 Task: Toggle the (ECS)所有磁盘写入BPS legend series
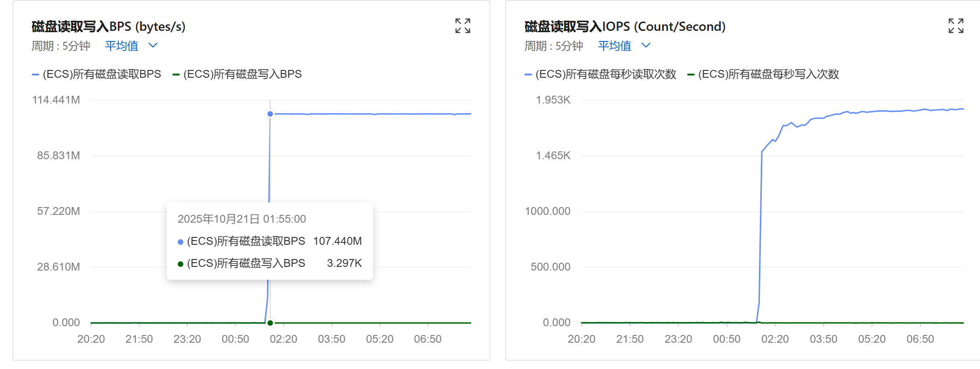(242, 74)
